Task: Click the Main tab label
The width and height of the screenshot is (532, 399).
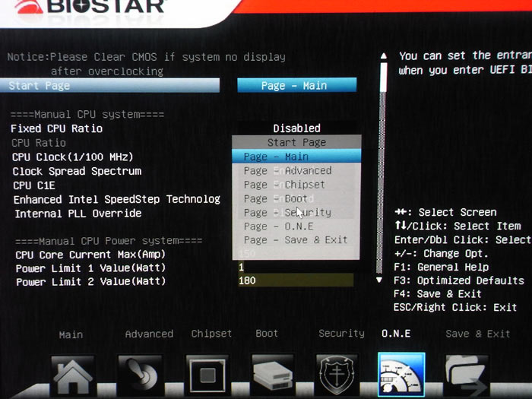Action: coord(71,335)
